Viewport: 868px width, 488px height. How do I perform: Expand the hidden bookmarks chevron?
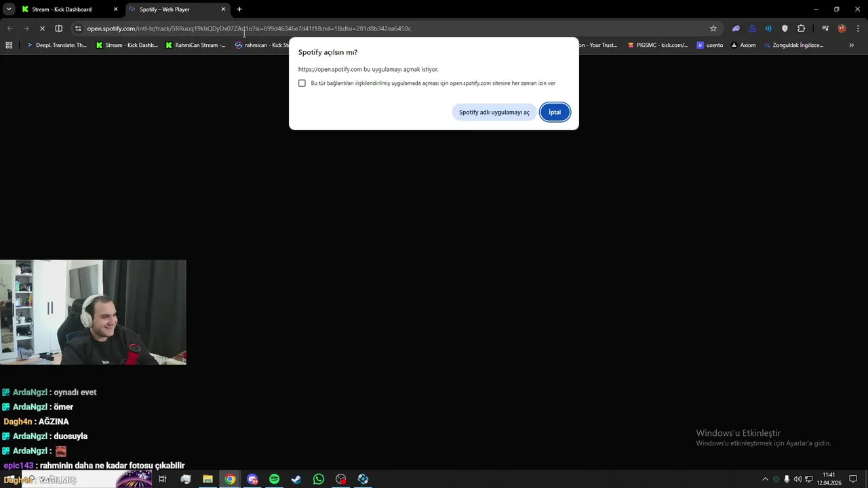coord(852,45)
